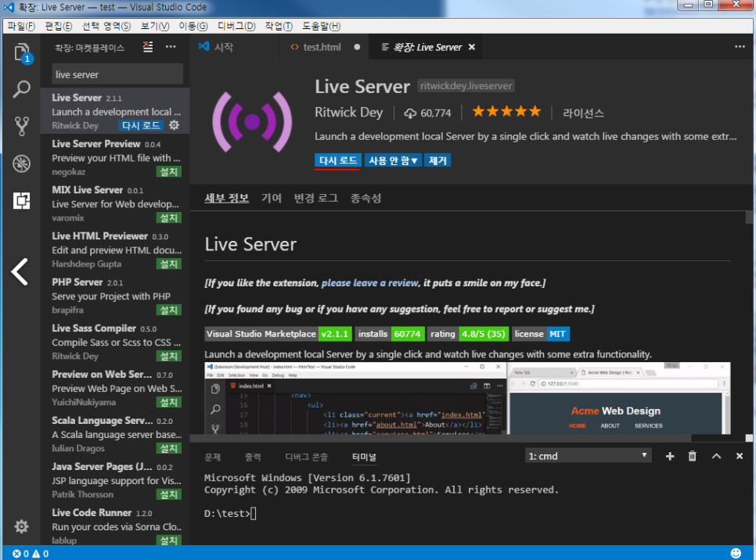
Task: Select the 1: cmd terminal dropdown
Action: [588, 456]
